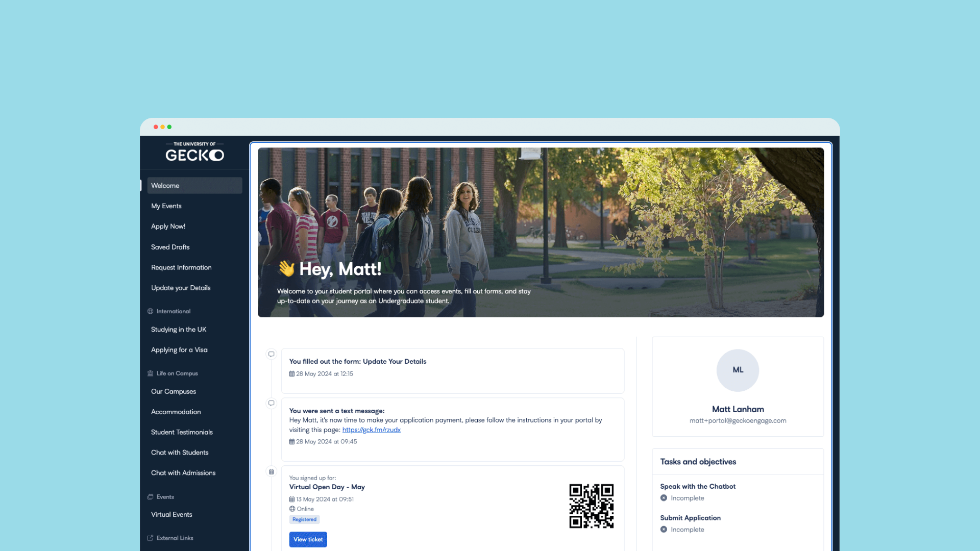Open the gck.fm/rzudx link
980x551 pixels.
(371, 430)
